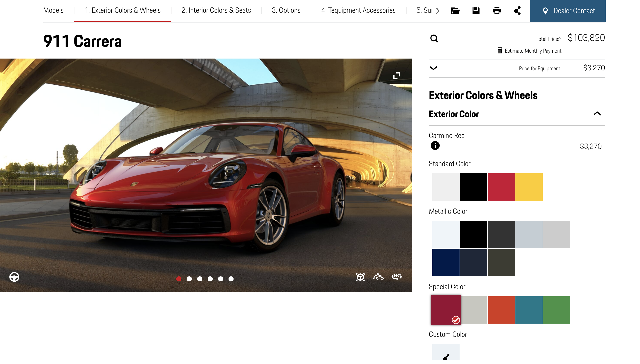
Task: Select the second image carousel dot
Action: 189,279
